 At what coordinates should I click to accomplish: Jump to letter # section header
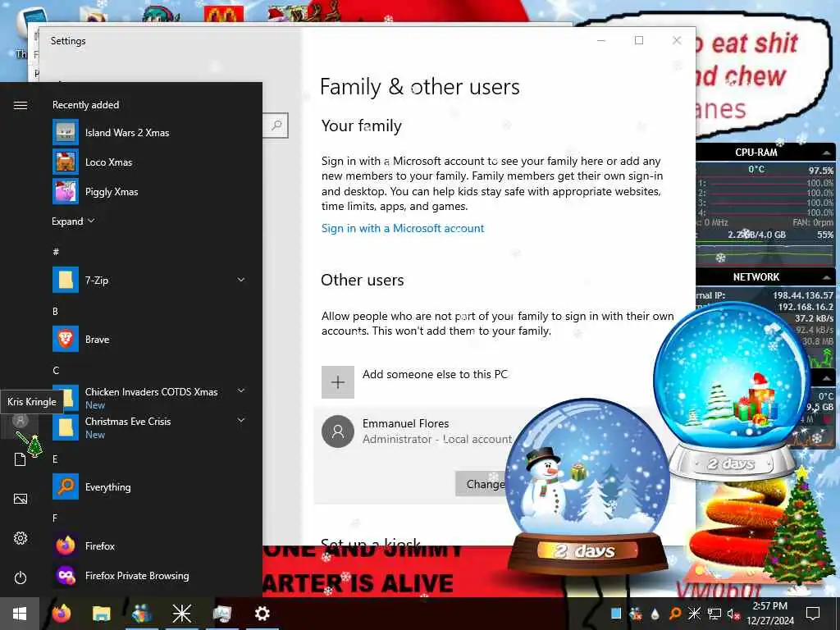[x=56, y=251]
